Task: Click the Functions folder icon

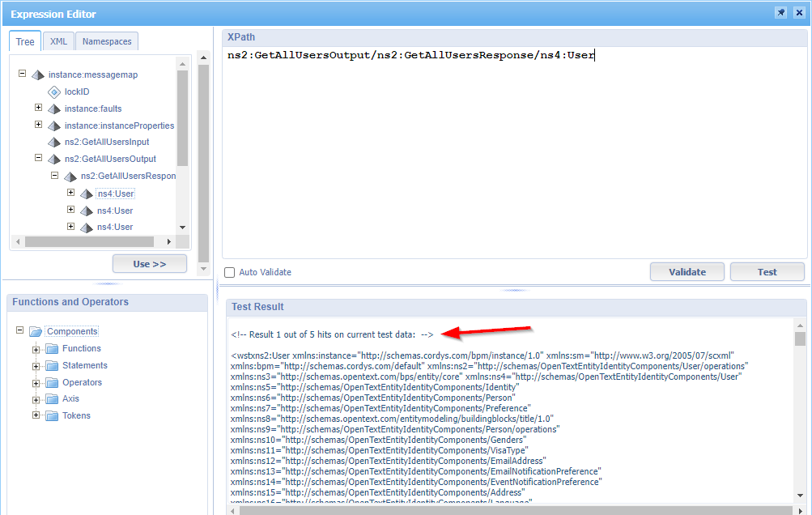Action: pos(52,349)
